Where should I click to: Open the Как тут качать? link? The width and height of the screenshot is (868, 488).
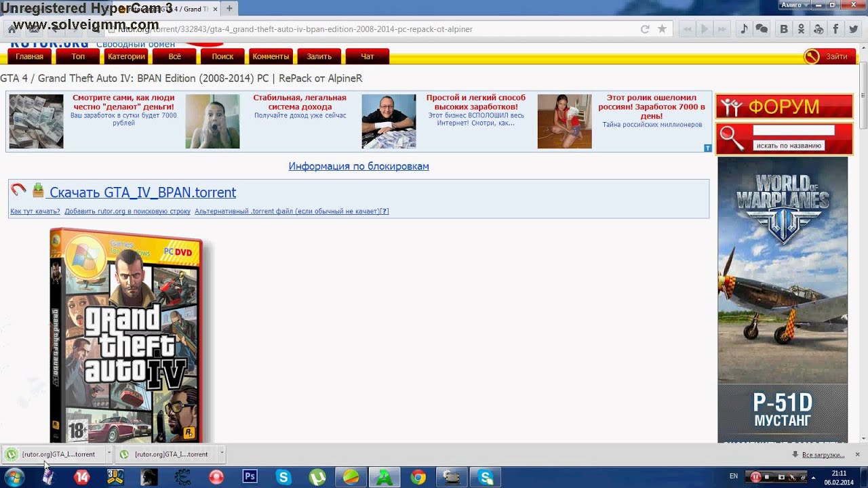coord(35,211)
